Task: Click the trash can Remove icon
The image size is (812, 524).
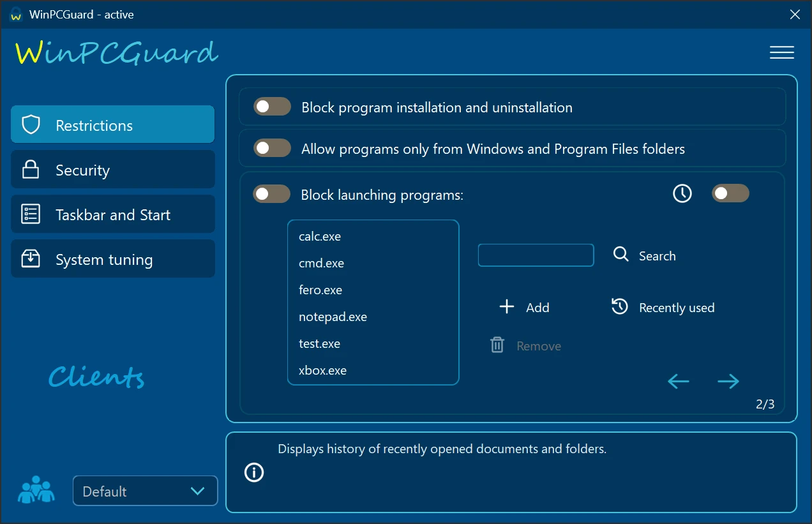Action: [497, 345]
